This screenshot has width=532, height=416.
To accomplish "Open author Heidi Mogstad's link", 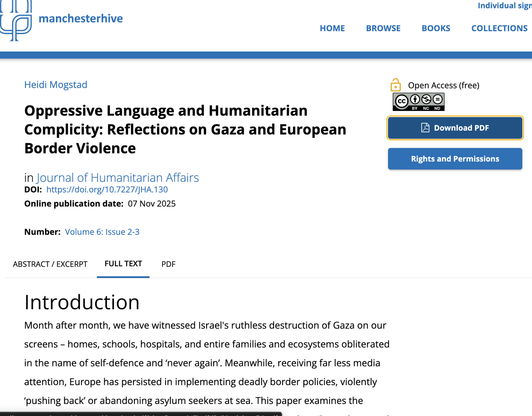I will (x=56, y=85).
